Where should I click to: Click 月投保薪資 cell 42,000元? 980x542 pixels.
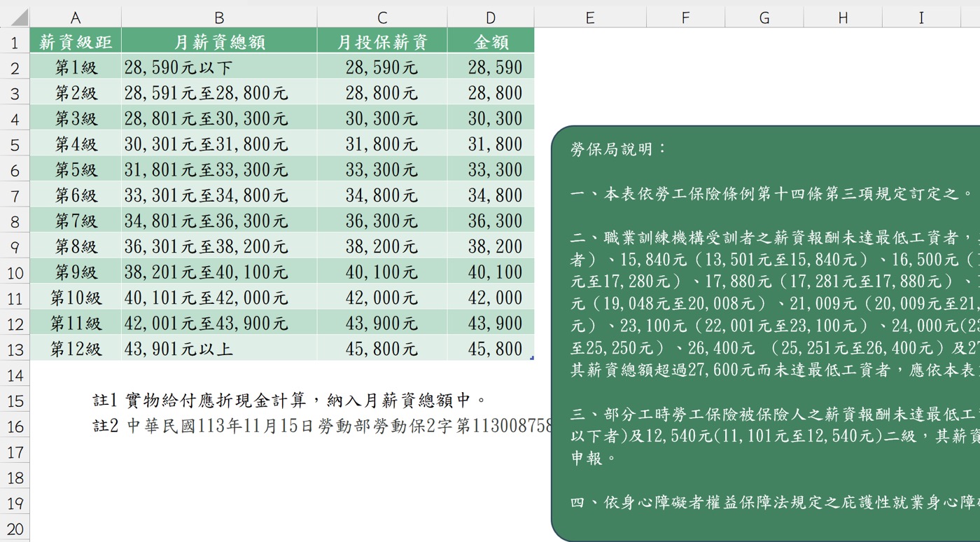tap(382, 298)
